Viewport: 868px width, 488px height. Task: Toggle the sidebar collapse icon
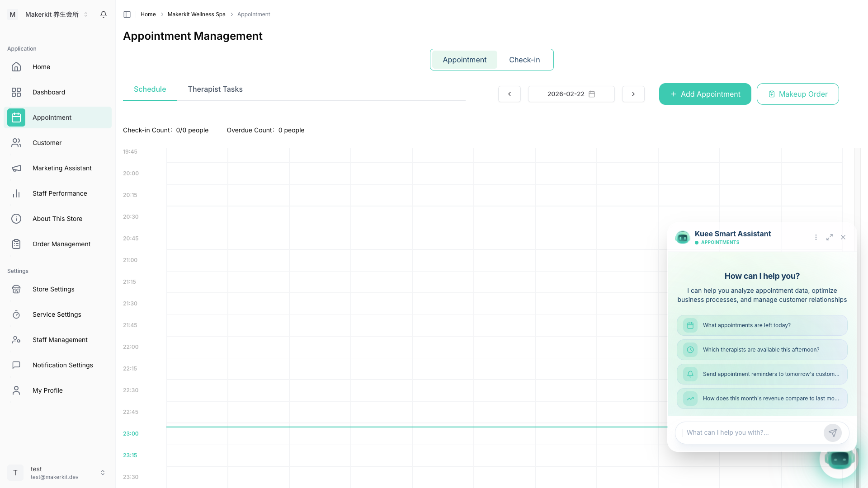127,14
